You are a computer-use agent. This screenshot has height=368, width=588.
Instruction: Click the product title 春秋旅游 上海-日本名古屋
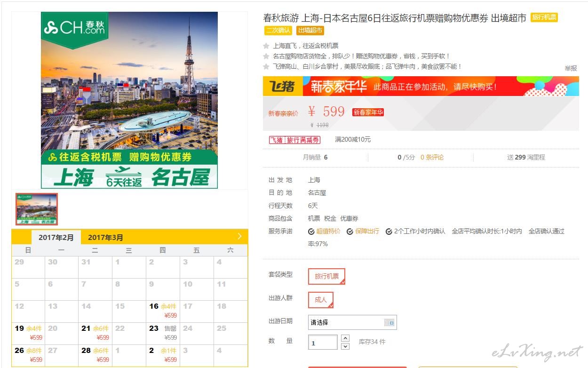(x=395, y=18)
